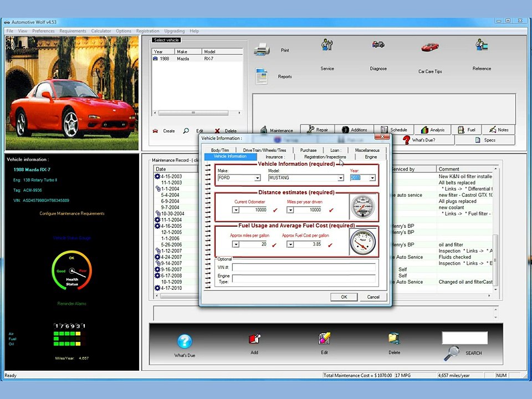Click the Print printer icon
The width and height of the screenshot is (532, 399).
click(262, 49)
